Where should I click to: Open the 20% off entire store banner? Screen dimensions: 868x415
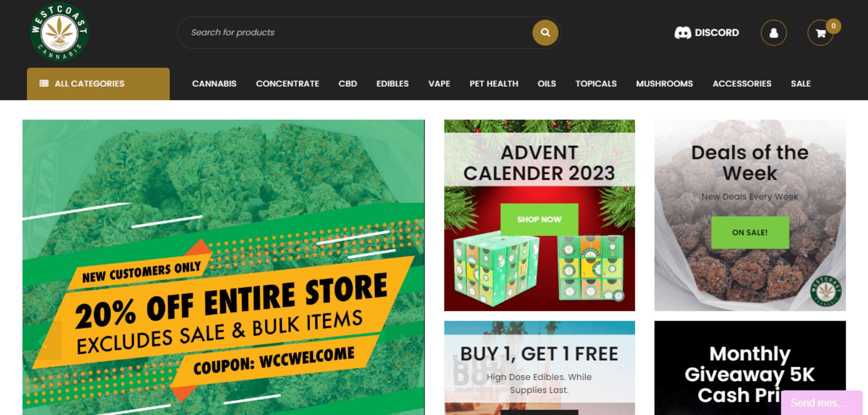(223, 267)
